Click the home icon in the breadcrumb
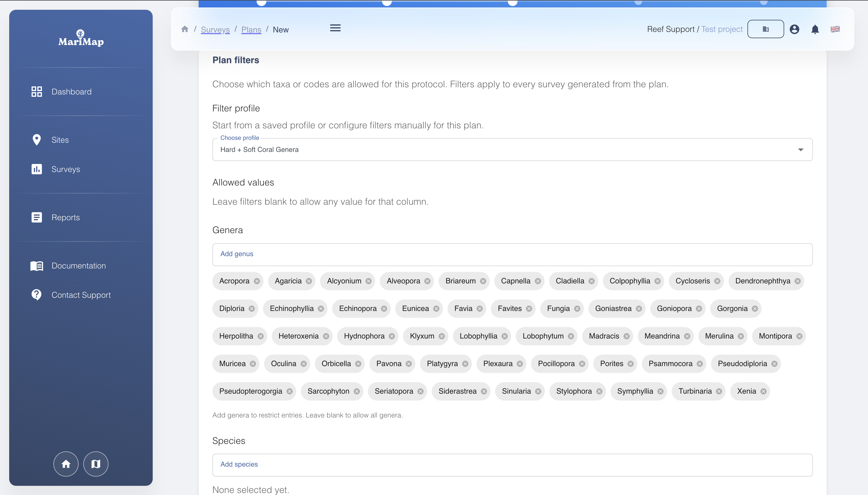Image resolution: width=868 pixels, height=495 pixels. click(185, 29)
